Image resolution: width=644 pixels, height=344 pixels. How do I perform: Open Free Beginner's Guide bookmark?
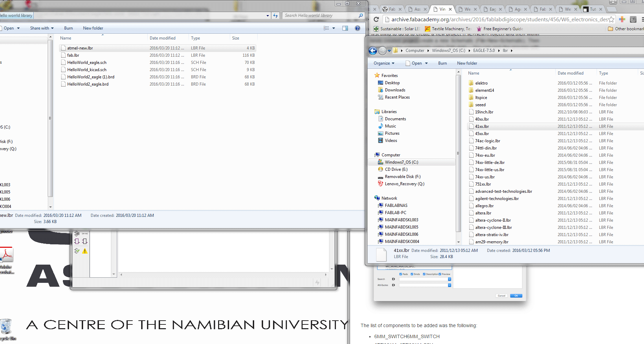[499, 29]
